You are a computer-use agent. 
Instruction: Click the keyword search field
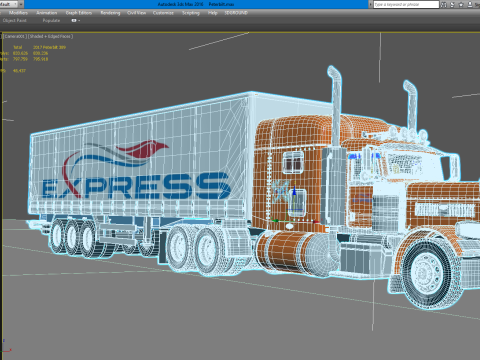[406, 4]
